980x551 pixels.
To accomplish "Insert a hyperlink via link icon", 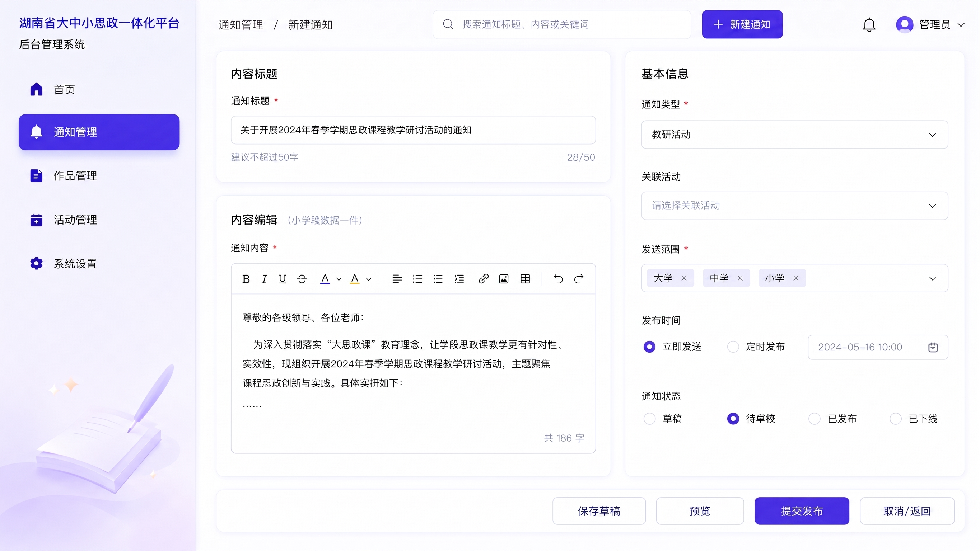I will [483, 279].
